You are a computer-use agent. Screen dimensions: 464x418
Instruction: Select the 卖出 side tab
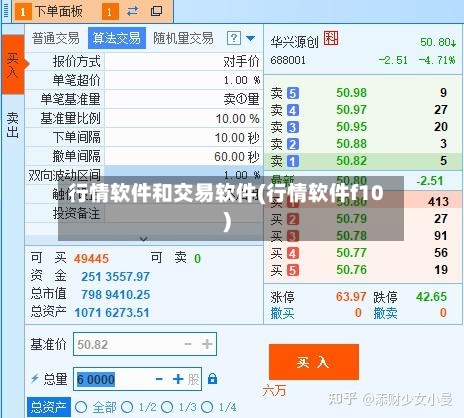click(x=13, y=125)
